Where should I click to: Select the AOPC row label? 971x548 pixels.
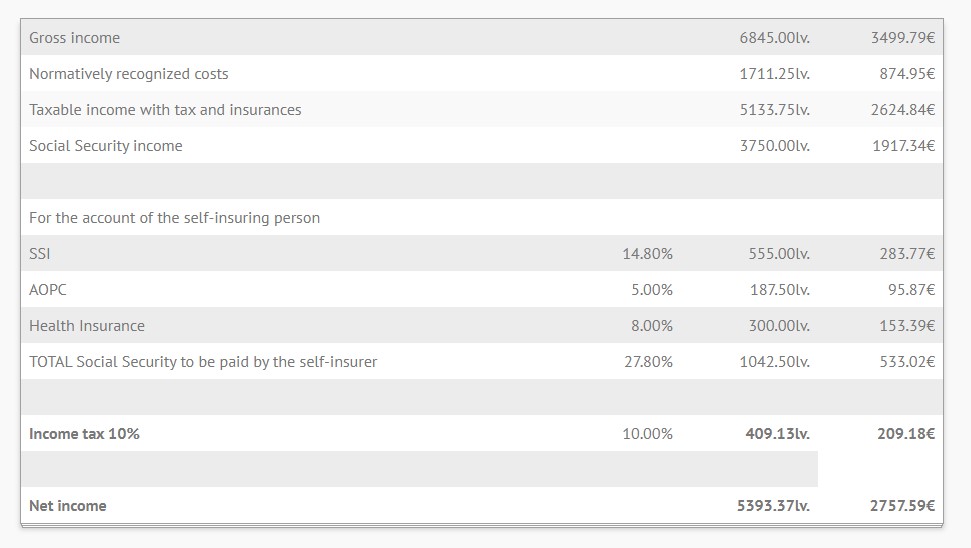coord(48,290)
